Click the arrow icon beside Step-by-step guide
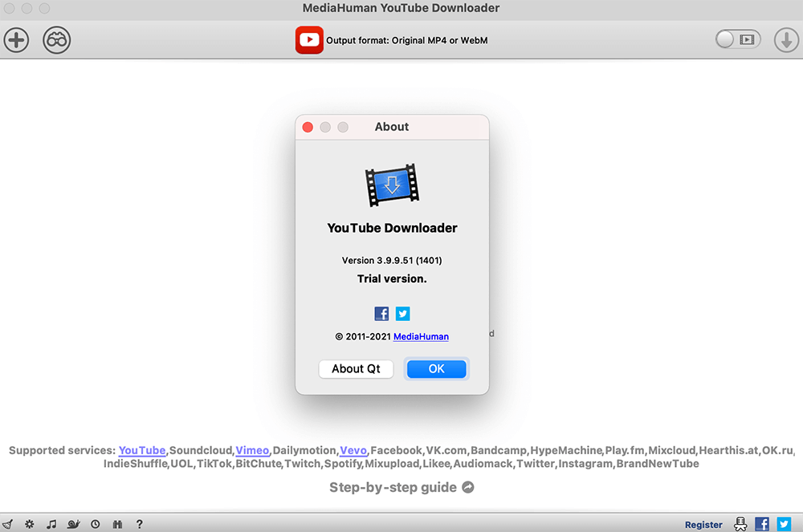Screen dimensions: 803x532 (x=468, y=488)
